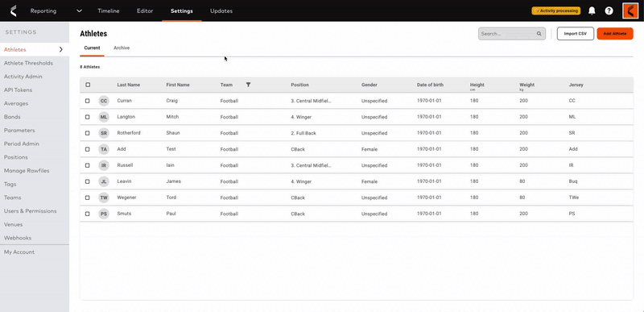The width and height of the screenshot is (644, 312).
Task: Click the Gender column header
Action: coord(369,85)
